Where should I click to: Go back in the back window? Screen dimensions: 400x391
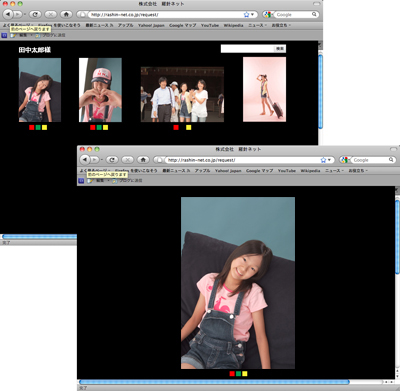8,14
